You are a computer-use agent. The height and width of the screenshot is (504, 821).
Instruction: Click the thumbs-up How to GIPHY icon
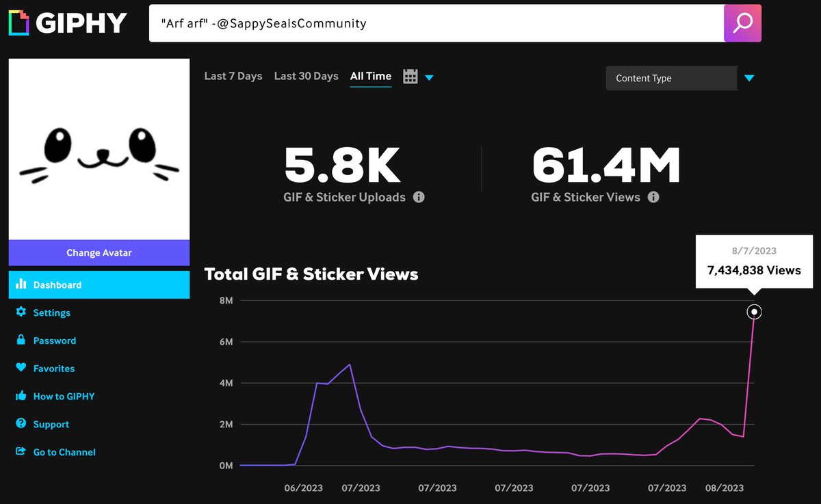21,396
